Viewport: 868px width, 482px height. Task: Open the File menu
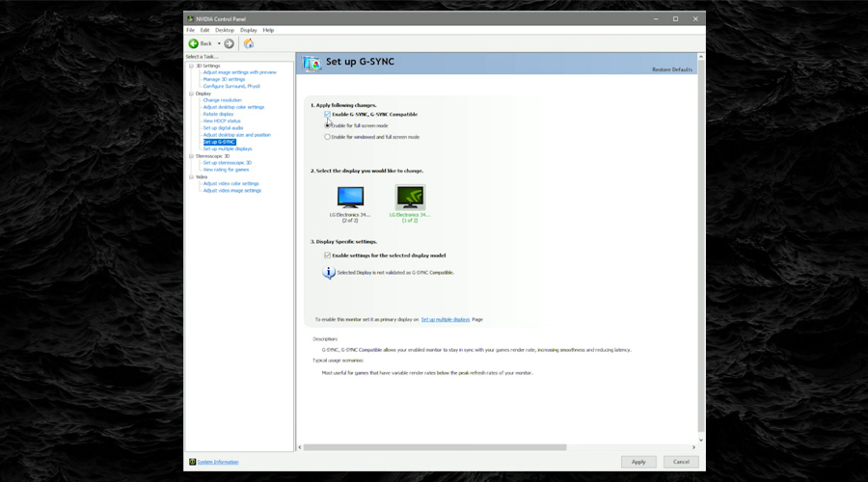[x=190, y=30]
